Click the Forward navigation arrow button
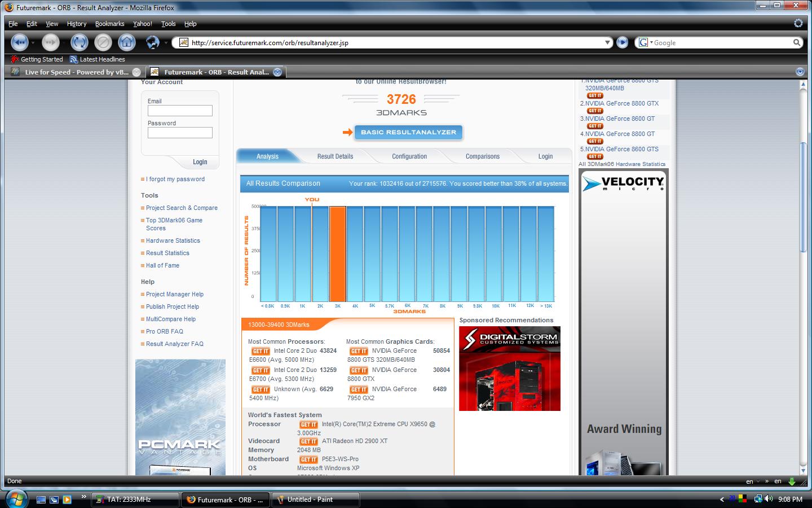The width and height of the screenshot is (812, 508). click(51, 42)
